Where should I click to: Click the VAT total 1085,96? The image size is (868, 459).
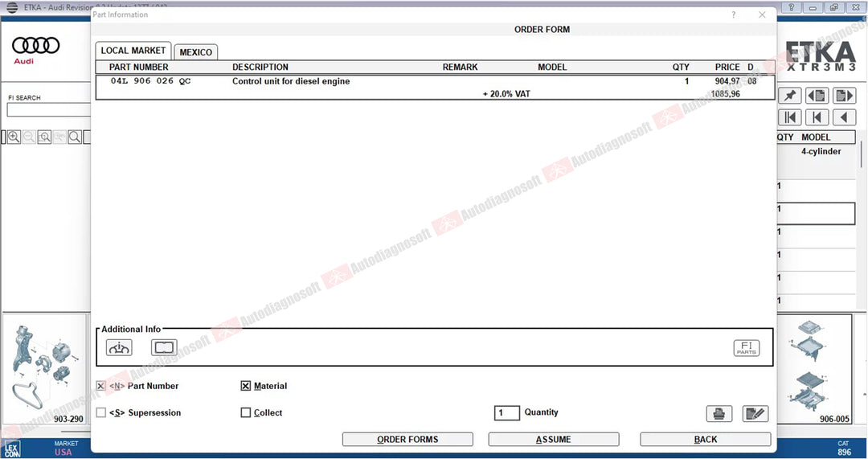click(725, 93)
